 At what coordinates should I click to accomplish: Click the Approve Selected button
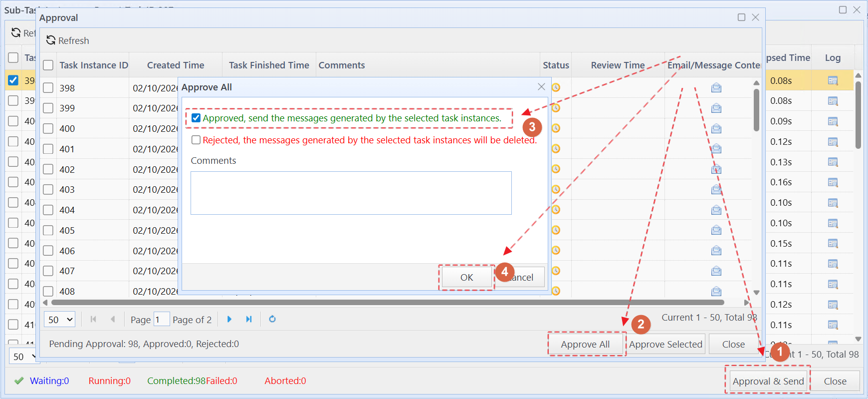point(665,345)
